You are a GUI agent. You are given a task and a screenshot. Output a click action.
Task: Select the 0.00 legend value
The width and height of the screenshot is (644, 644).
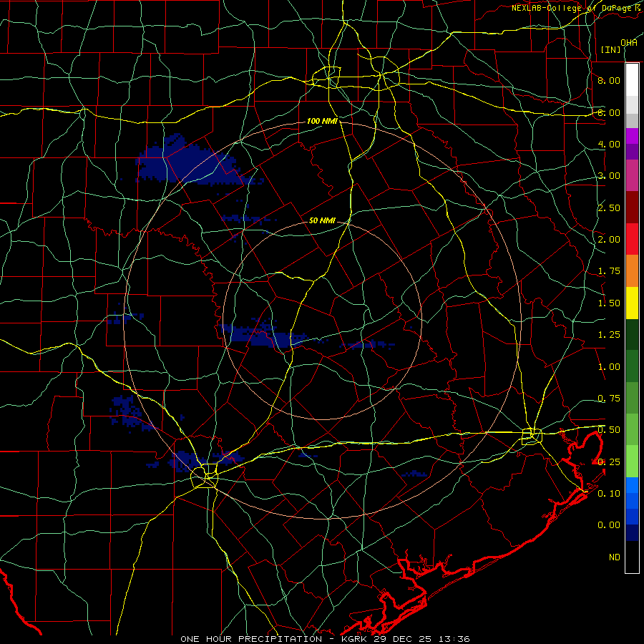pos(609,525)
